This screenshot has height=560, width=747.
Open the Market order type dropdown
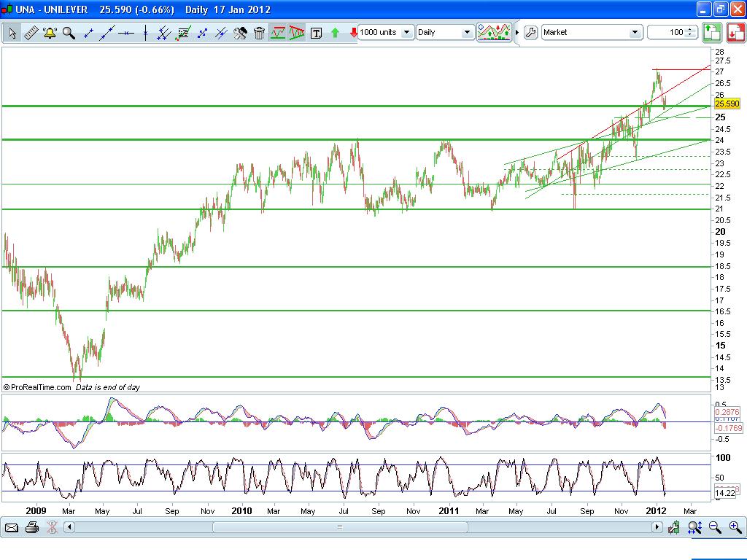[591, 32]
